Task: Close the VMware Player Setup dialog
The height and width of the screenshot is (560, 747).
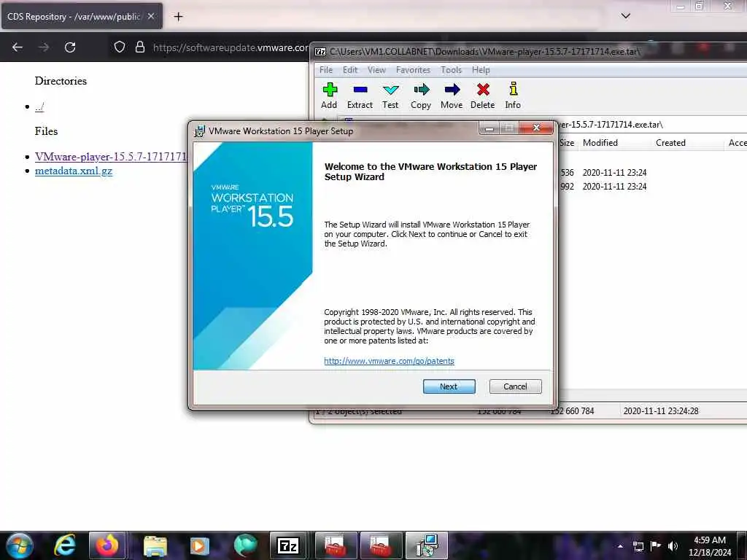Action: coord(536,128)
